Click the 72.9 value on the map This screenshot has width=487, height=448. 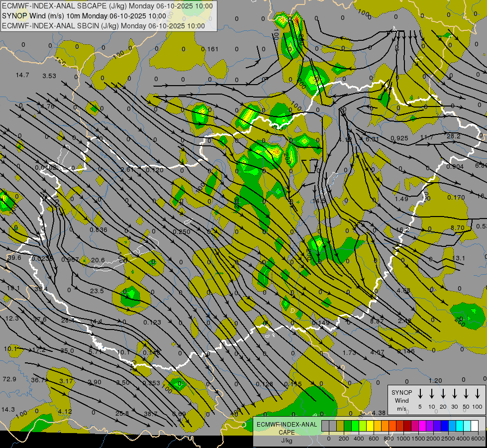(9, 379)
